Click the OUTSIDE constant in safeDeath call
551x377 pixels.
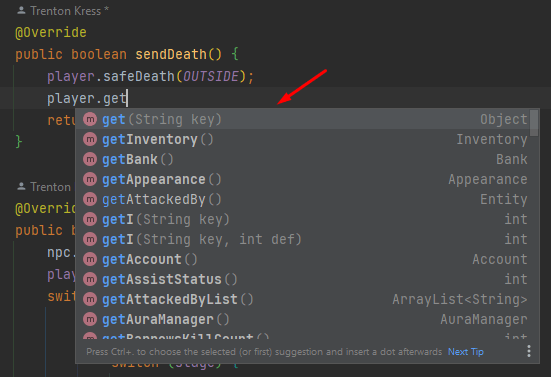click(211, 76)
